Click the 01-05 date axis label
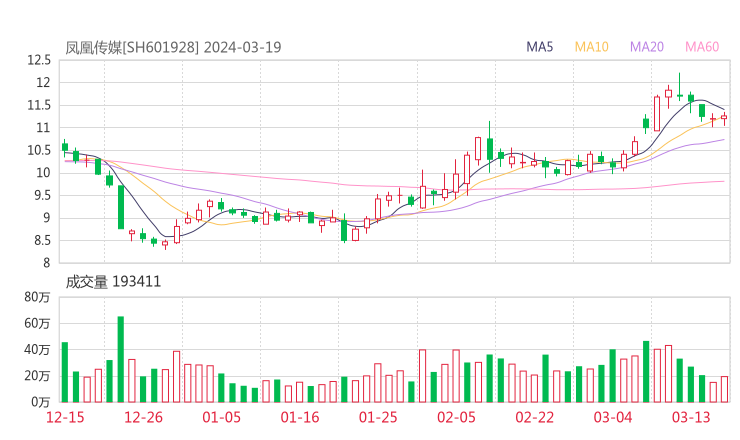This screenshot has height=440, width=740. 221,417
